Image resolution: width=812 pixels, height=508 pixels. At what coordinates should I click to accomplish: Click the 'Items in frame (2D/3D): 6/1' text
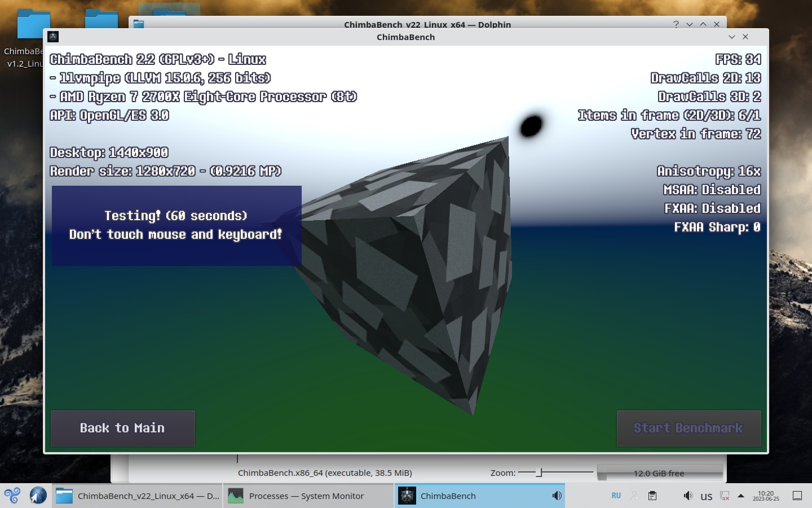click(669, 115)
